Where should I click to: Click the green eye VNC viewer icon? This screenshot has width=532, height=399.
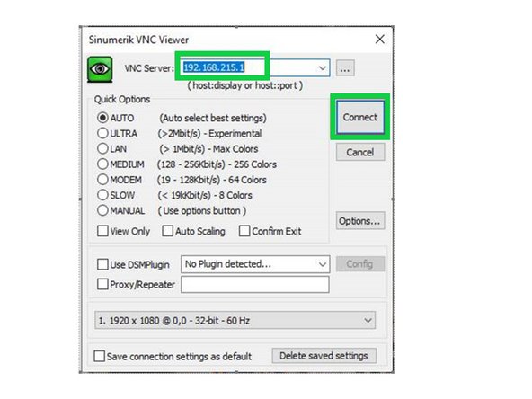(x=100, y=69)
